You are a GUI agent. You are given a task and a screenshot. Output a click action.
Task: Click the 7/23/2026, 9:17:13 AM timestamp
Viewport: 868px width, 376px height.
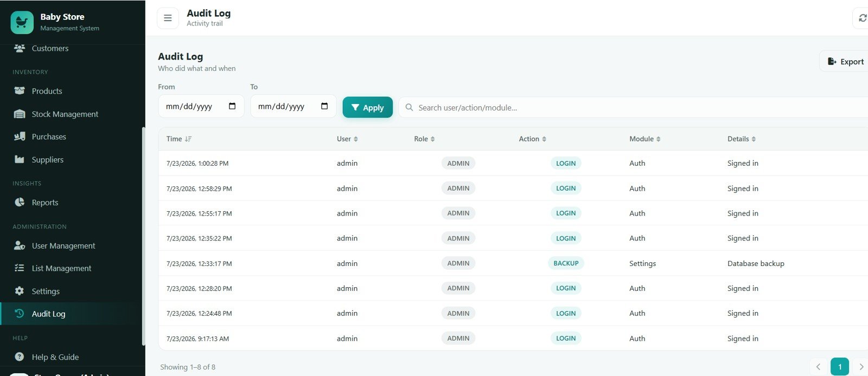[x=197, y=339]
